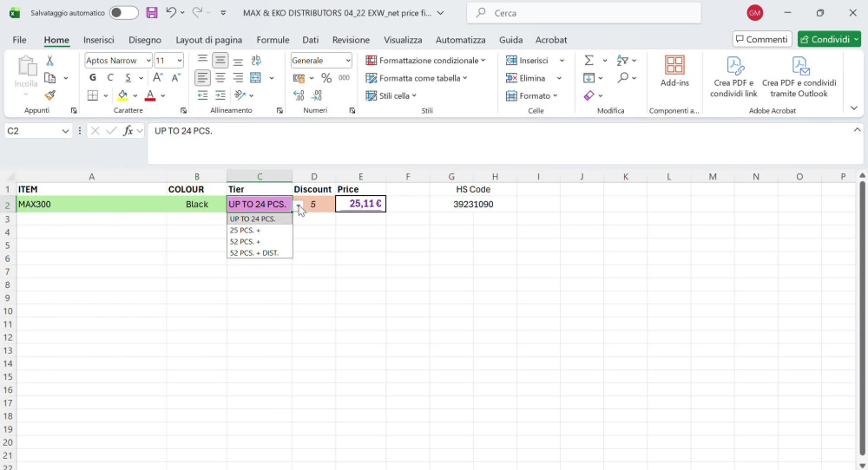The width and height of the screenshot is (868, 470).
Task: Click the select all corner triangle
Action: (10, 177)
